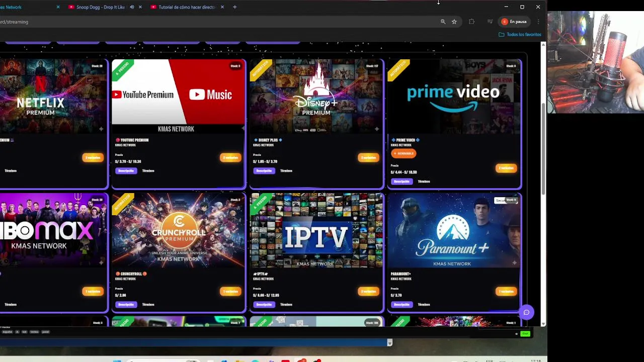644x362 pixels.
Task: Close the Kmas Network tab
Action: pyautogui.click(x=58, y=7)
